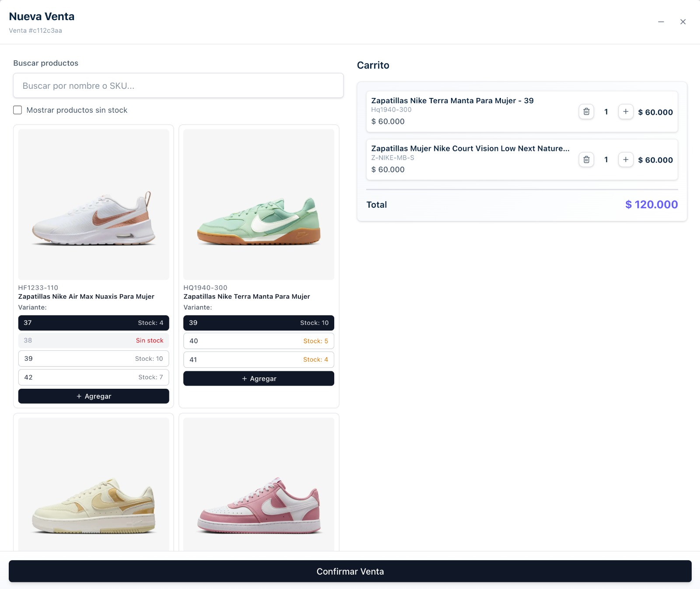Click the plus icon on first Agregar button
Image resolution: width=700 pixels, height=589 pixels.
pyautogui.click(x=79, y=396)
